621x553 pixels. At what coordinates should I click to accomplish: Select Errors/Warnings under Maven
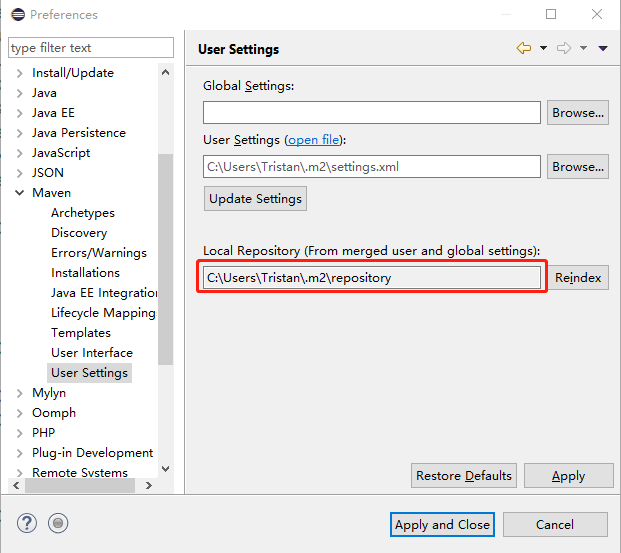click(99, 253)
